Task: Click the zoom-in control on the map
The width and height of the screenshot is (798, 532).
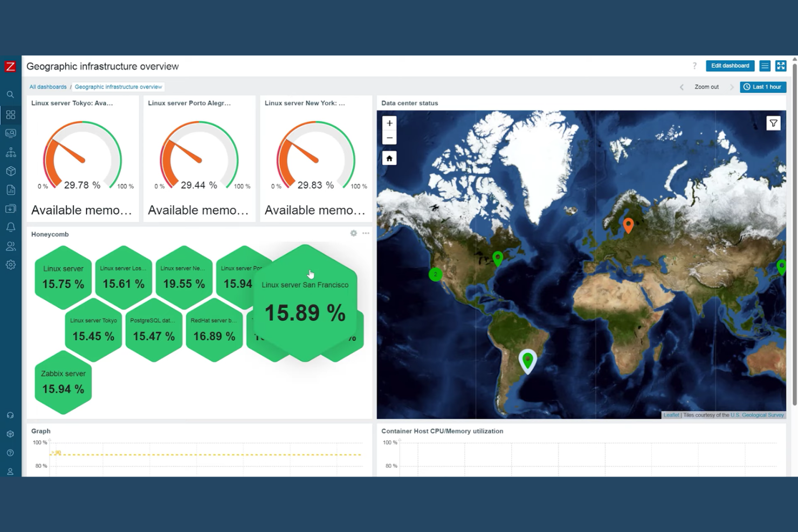Action: tap(389, 123)
